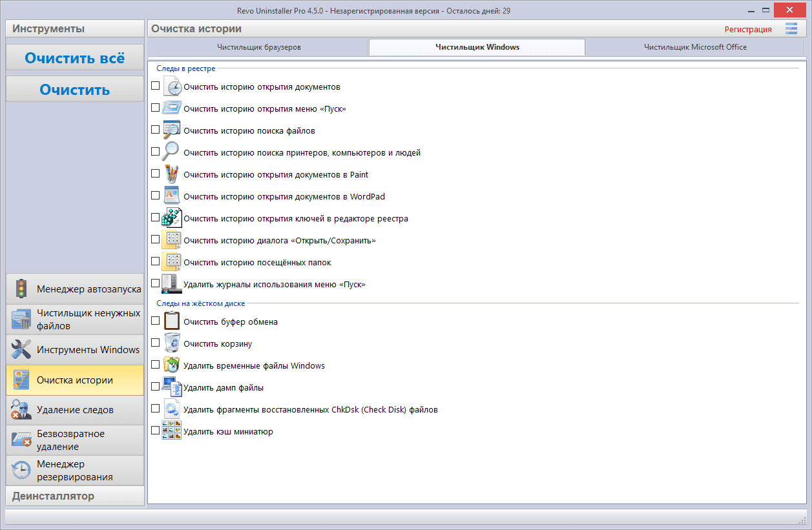Open the hamburger menu icon near Регистрация
Screen dimensions: 812x530
(x=791, y=28)
